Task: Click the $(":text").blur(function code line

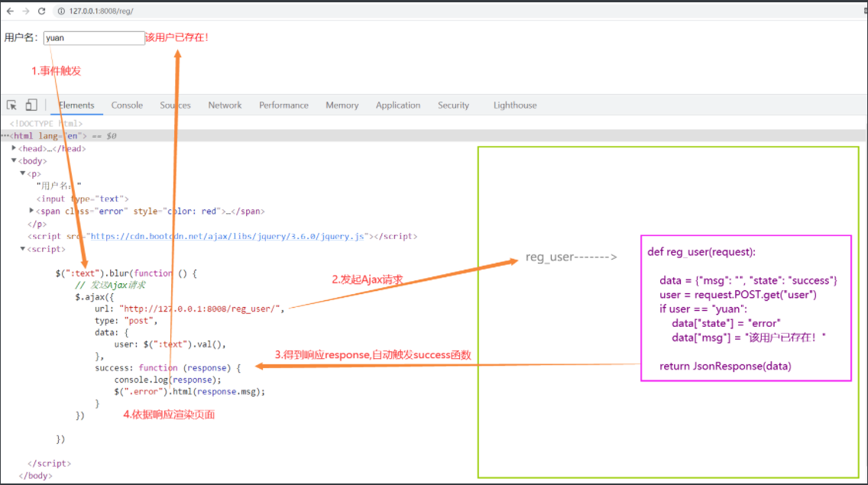Action: coord(126,273)
